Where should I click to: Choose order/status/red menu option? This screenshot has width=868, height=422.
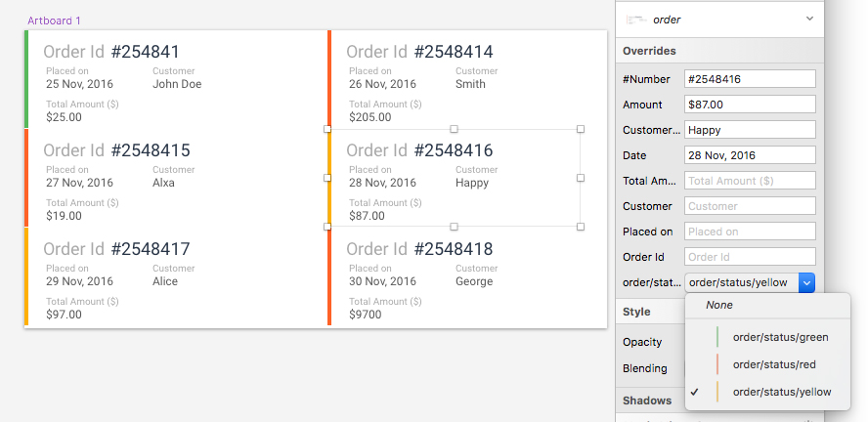(773, 364)
